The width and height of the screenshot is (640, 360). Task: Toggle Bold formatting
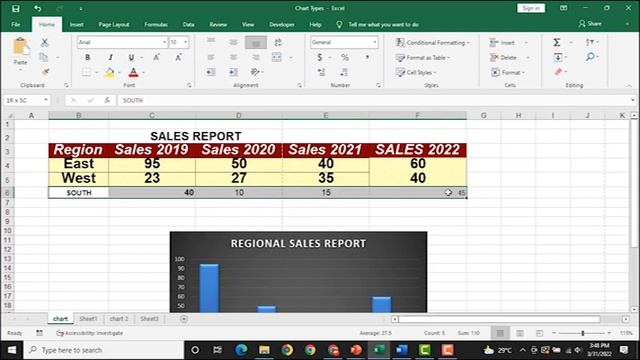click(x=87, y=58)
